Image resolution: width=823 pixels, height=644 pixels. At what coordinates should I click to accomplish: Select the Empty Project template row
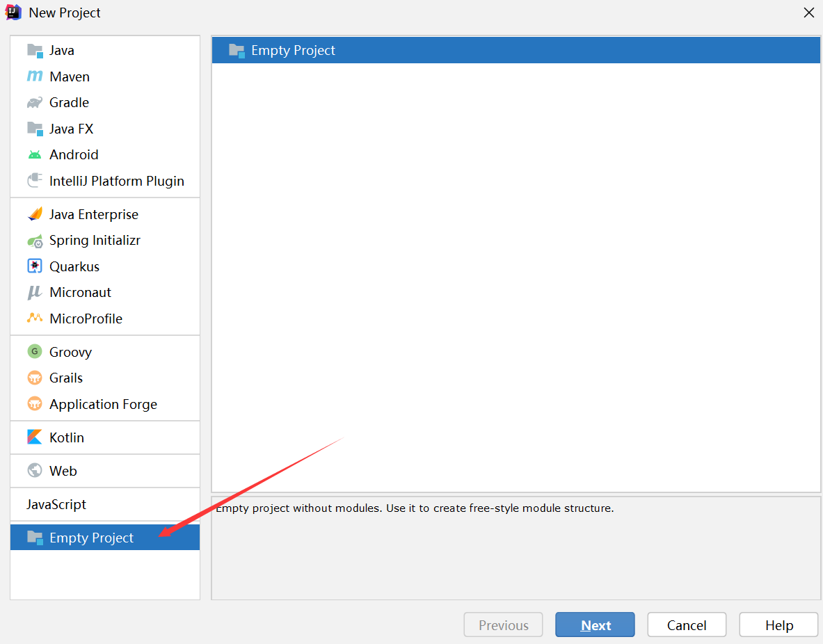pos(516,50)
